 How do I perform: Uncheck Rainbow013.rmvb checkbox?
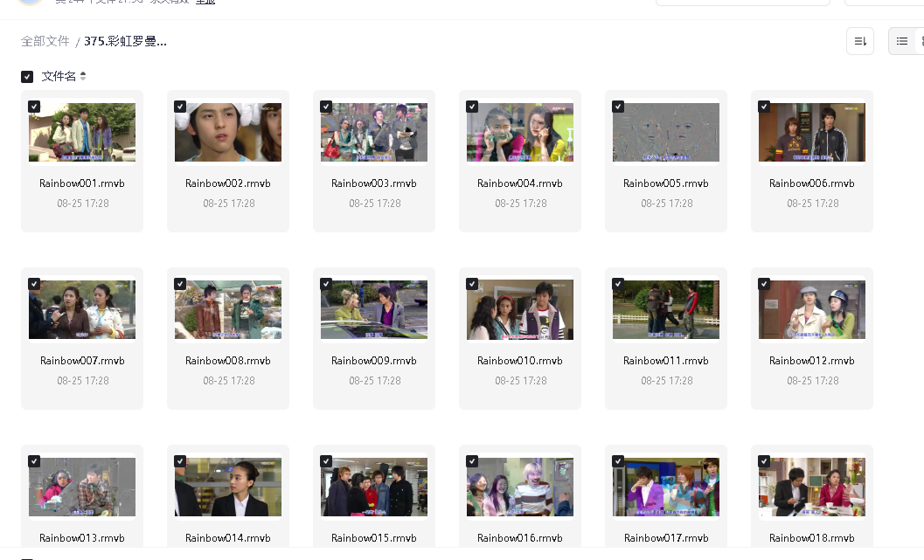[34, 461]
